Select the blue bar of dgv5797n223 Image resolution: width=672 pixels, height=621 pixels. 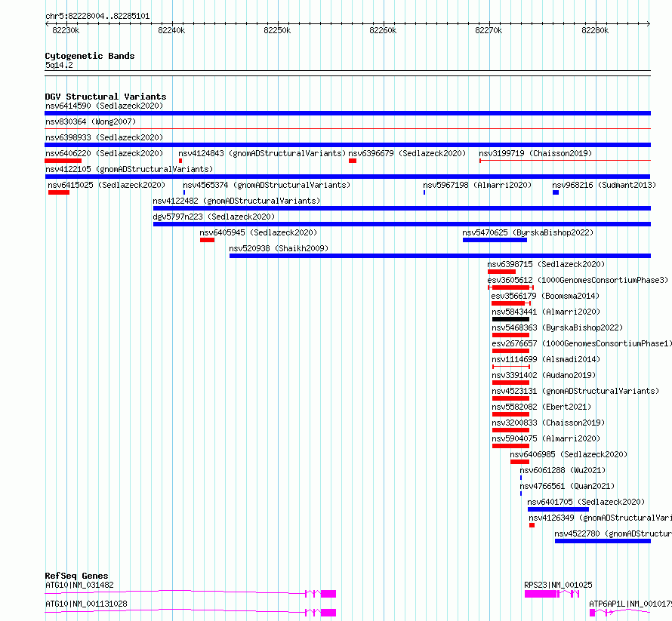point(402,224)
